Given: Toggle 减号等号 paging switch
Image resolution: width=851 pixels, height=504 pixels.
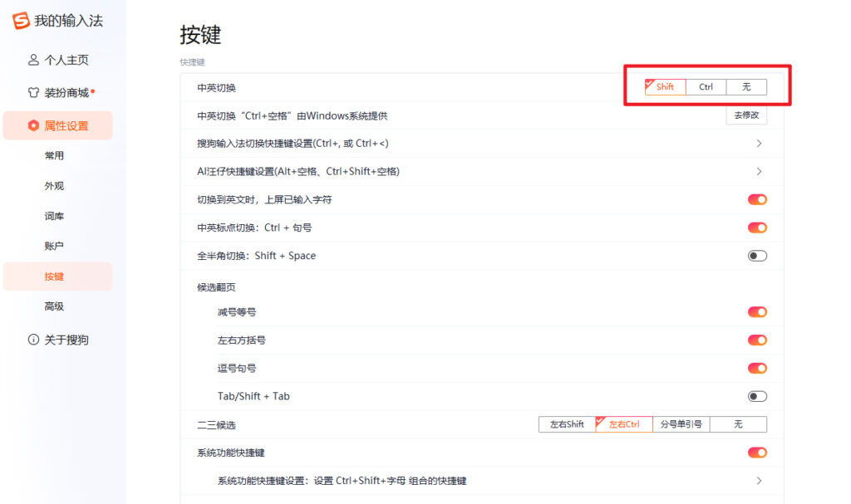Looking at the screenshot, I should coord(757,312).
